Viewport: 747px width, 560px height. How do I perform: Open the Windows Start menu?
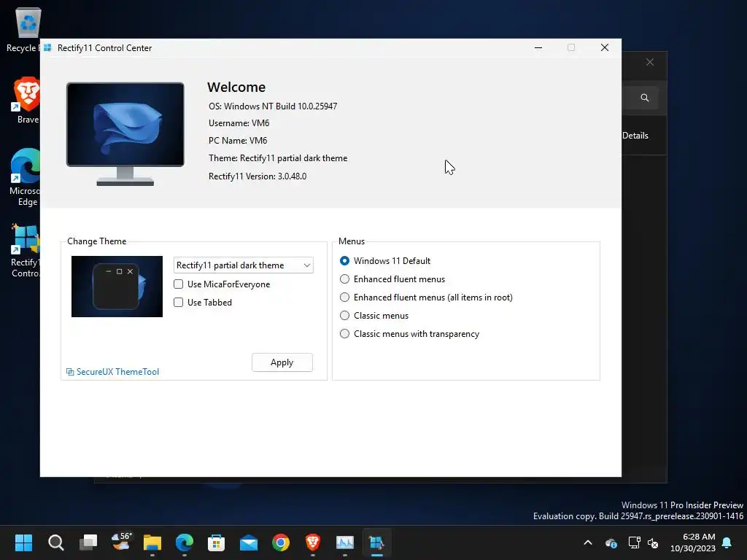(23, 542)
